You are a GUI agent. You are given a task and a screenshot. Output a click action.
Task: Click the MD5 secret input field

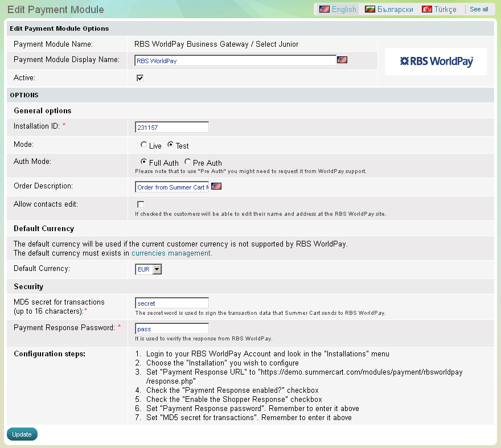click(172, 303)
